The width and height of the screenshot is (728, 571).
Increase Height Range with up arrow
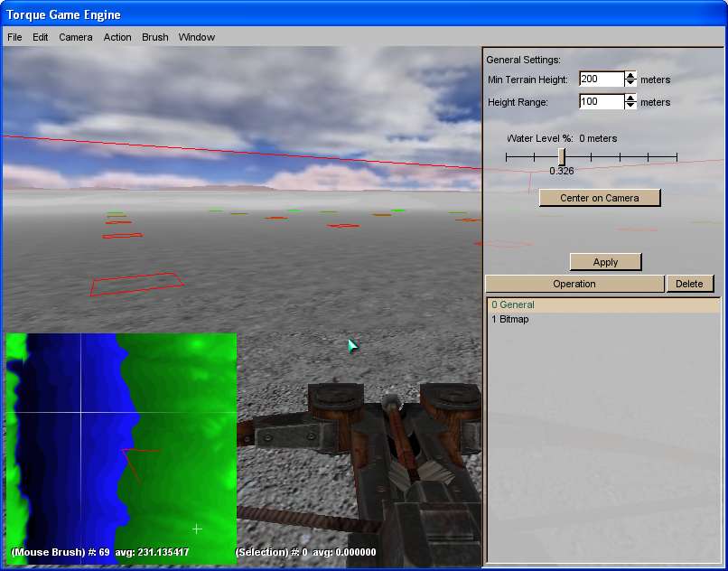coord(630,98)
